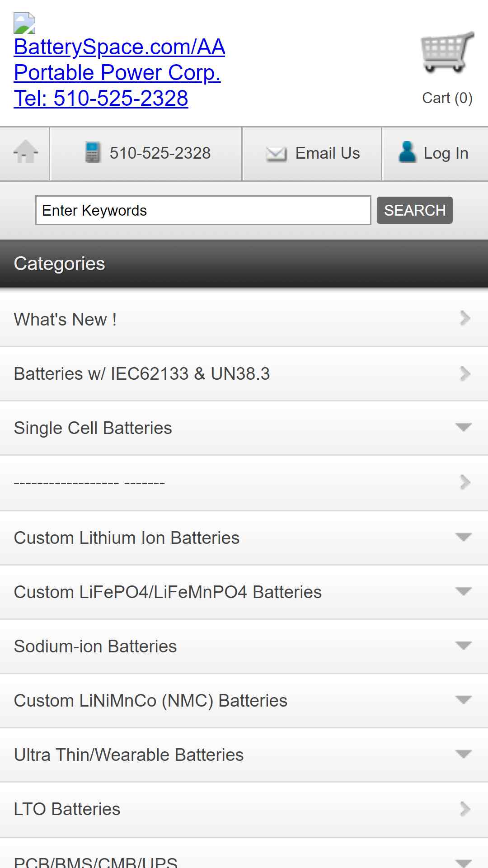
Task: Open Batteries w/ IEC62133 & UN38.3 category
Action: pos(244,373)
